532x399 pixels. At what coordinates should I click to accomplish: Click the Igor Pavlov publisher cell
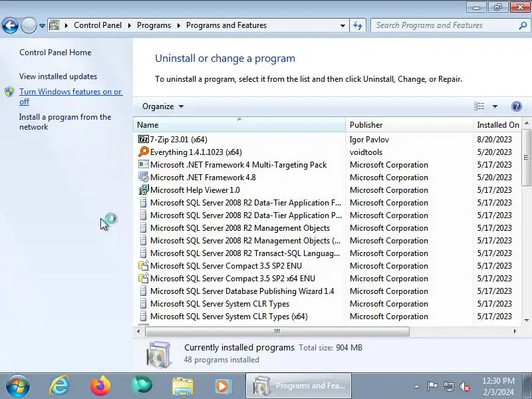pos(369,140)
